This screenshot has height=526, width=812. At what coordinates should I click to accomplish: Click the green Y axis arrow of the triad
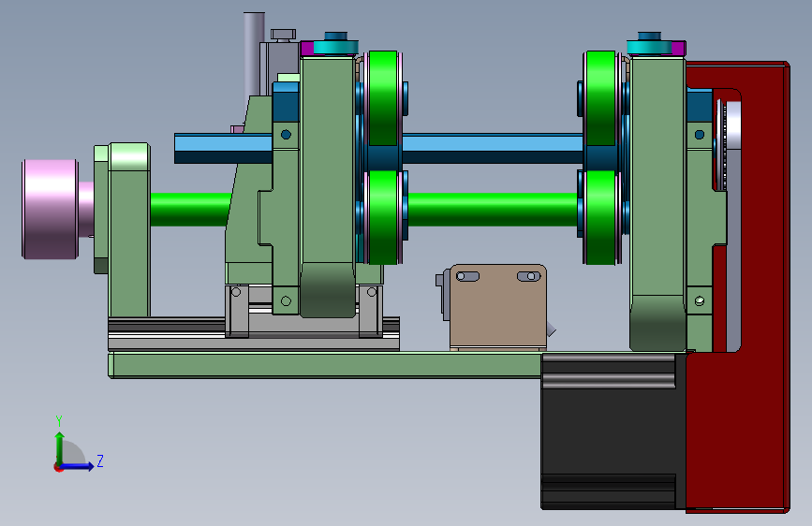60,447
